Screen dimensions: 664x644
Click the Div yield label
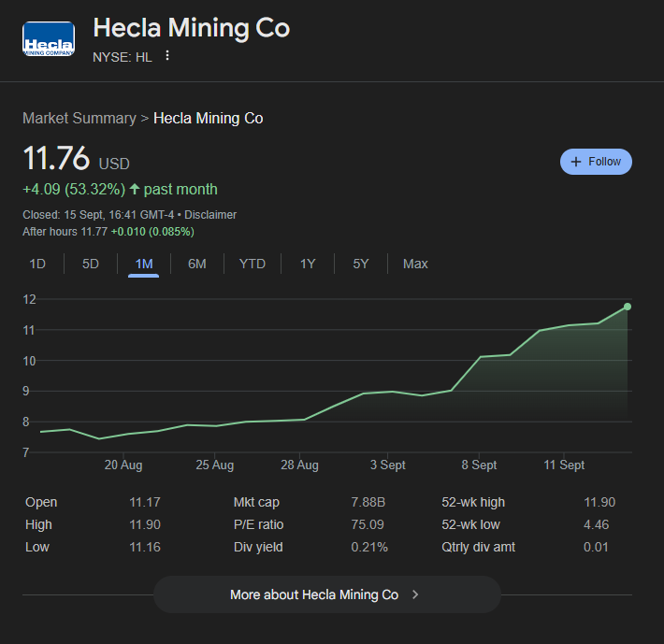258,547
